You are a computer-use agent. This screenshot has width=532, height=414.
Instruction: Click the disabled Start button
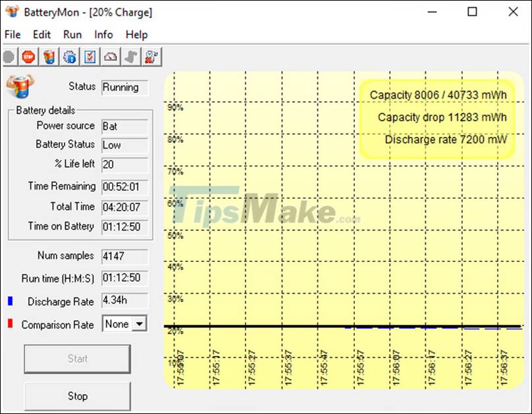tap(77, 359)
